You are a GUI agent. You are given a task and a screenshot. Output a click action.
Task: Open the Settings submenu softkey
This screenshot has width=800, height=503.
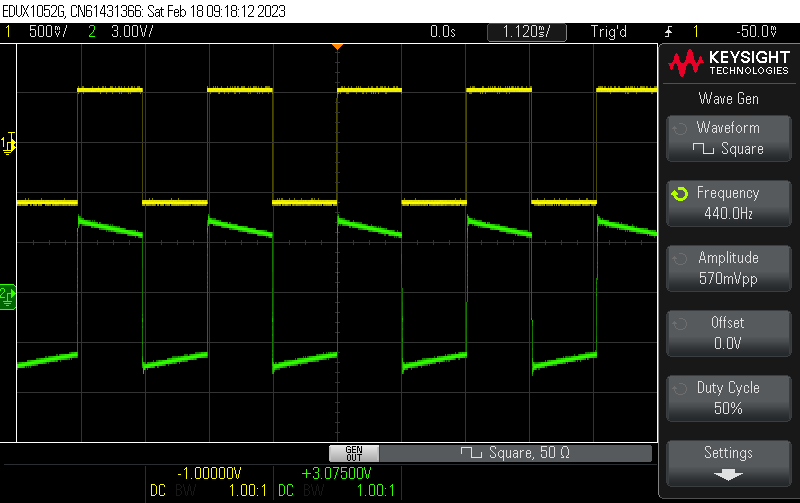[x=729, y=463]
